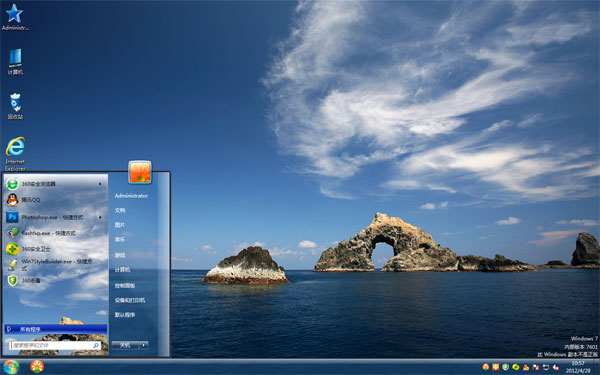Click the 关机 (Shut down) button
Image resolution: width=600 pixels, height=375 pixels.
coord(125,345)
